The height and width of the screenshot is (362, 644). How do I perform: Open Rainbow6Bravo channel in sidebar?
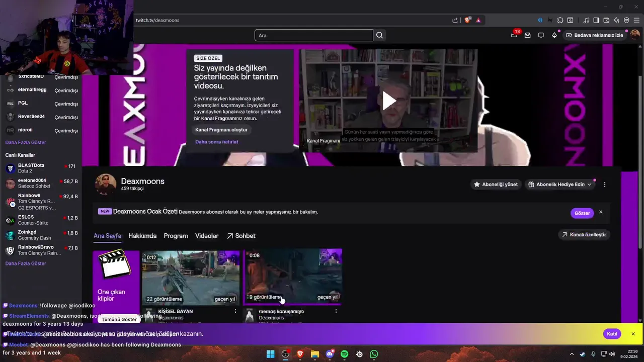pos(41,250)
